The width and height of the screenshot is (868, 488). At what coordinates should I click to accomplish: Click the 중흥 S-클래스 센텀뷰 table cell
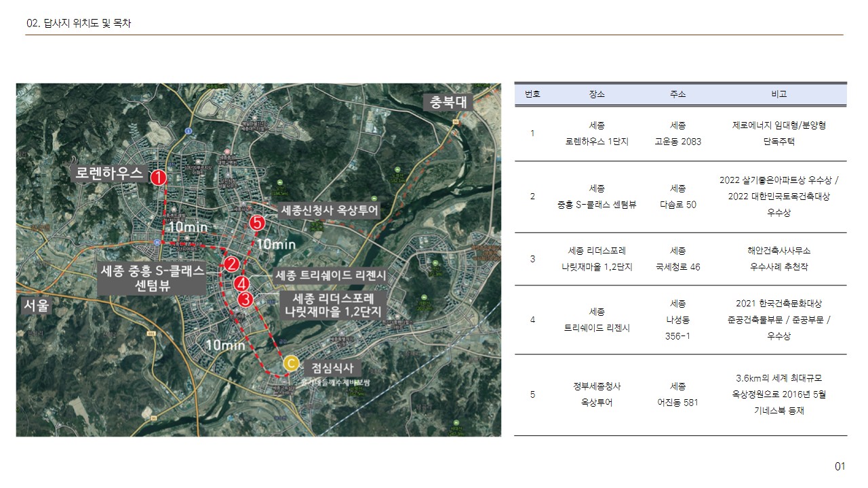pyautogui.click(x=597, y=197)
